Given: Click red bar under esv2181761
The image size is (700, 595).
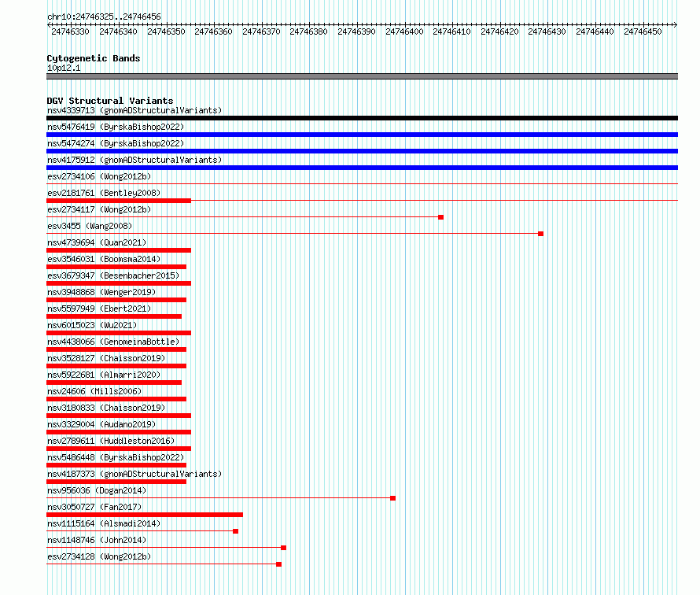Looking at the screenshot, I should point(119,201).
